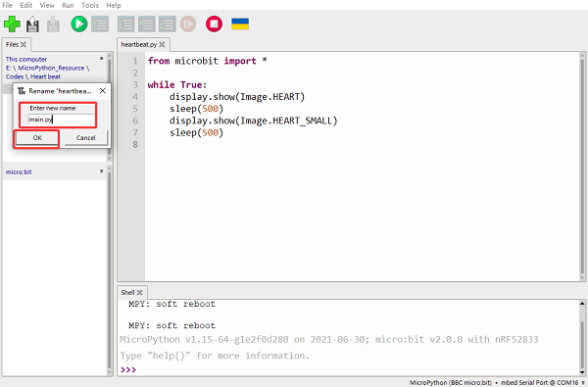Click code line 'from microbit import *'
Viewport: 588px width, 387px height.
point(208,61)
